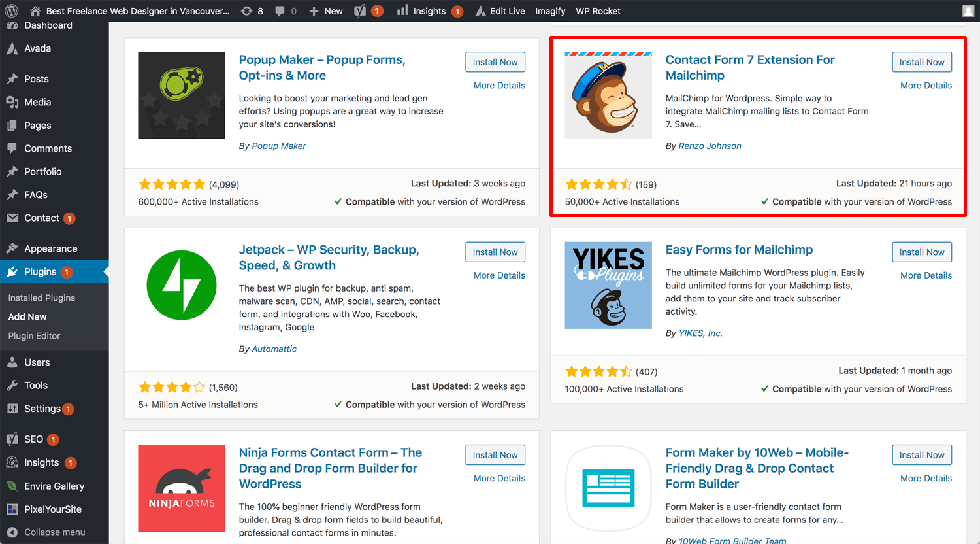View More Details for Easy Forms

point(926,275)
